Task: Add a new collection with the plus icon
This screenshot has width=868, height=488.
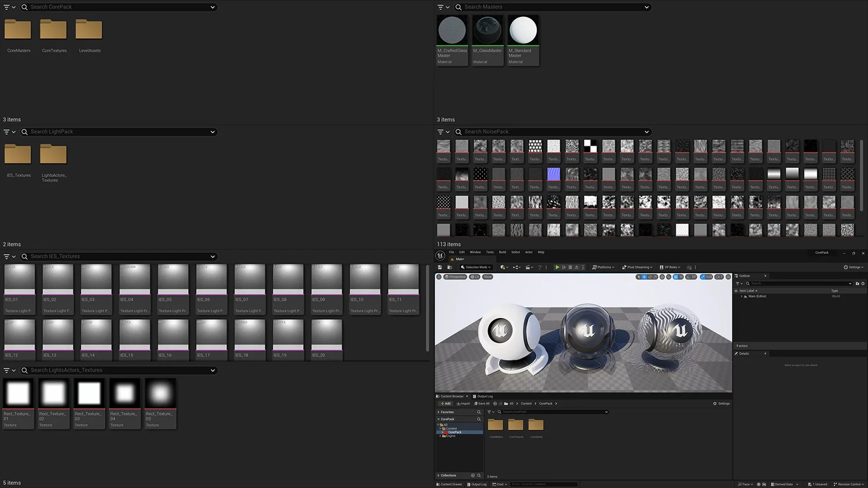Action: point(473,475)
